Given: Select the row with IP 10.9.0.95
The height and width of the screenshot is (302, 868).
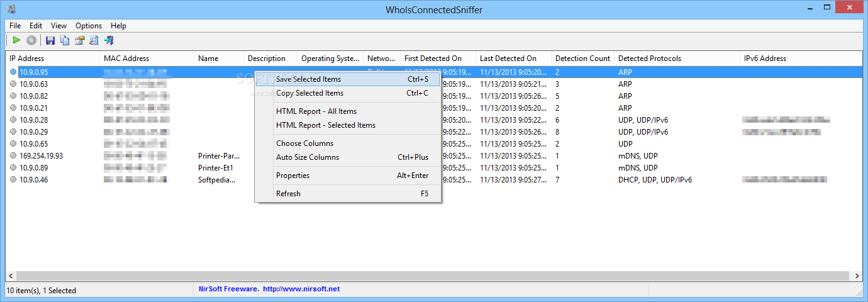Looking at the screenshot, I should [x=434, y=72].
